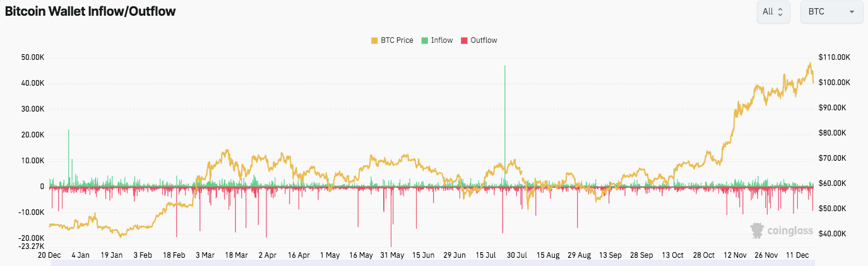Click the tall green July inflow spike
The height and width of the screenshot is (266, 868).
(x=505, y=125)
